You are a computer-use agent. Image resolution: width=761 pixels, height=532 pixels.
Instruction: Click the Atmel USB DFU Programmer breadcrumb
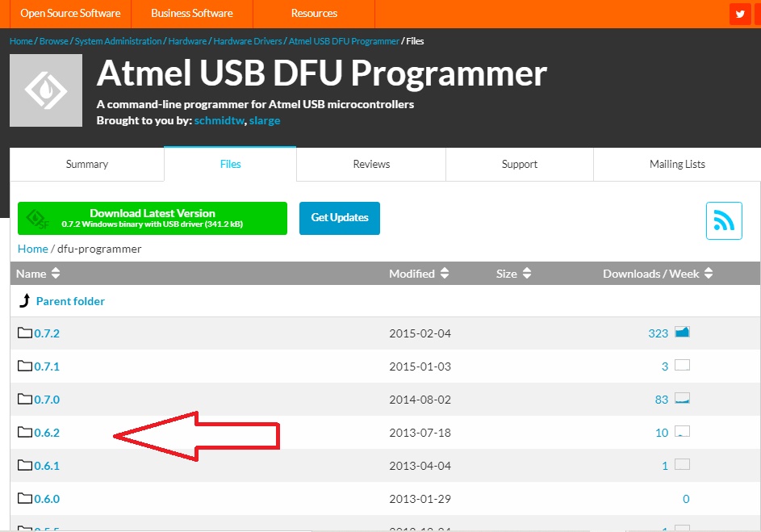pyautogui.click(x=344, y=41)
